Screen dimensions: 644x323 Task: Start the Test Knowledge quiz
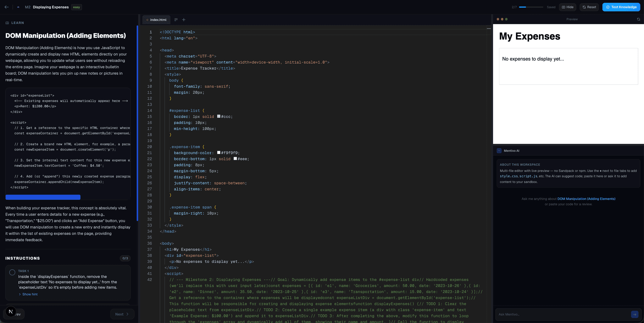point(621,7)
